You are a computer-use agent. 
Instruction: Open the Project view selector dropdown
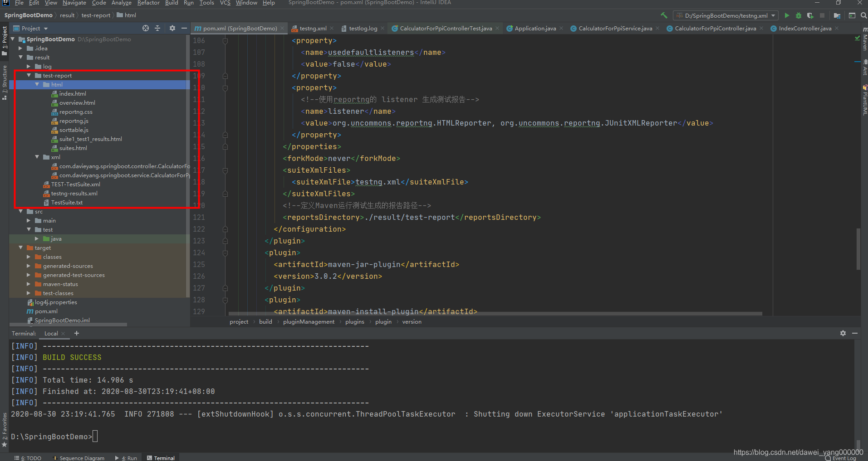point(30,28)
